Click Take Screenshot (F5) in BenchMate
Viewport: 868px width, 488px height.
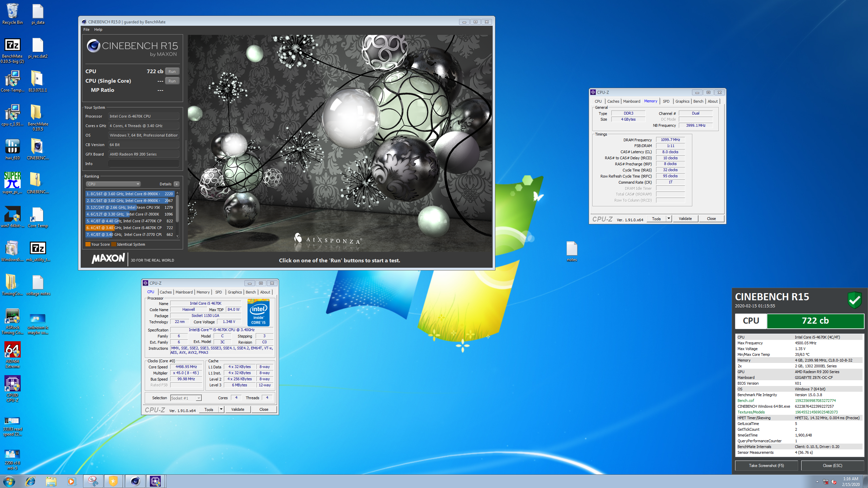point(766,466)
